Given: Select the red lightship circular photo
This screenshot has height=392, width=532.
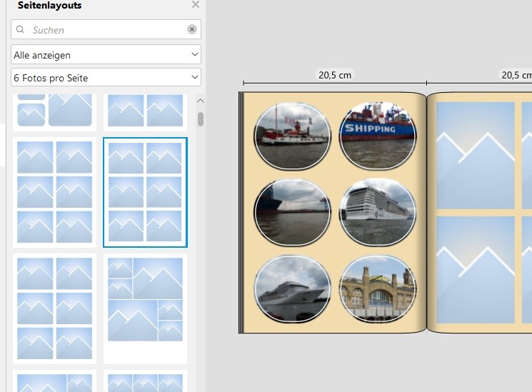Looking at the screenshot, I should tap(292, 136).
